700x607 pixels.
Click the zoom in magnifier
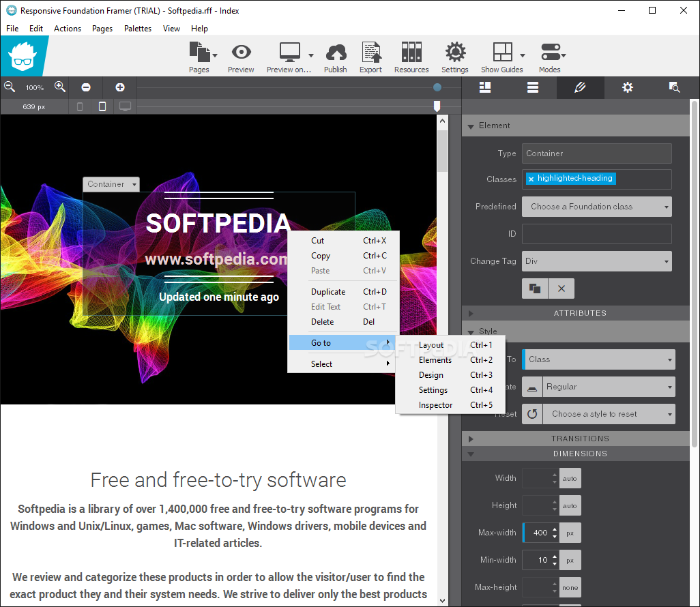click(60, 87)
